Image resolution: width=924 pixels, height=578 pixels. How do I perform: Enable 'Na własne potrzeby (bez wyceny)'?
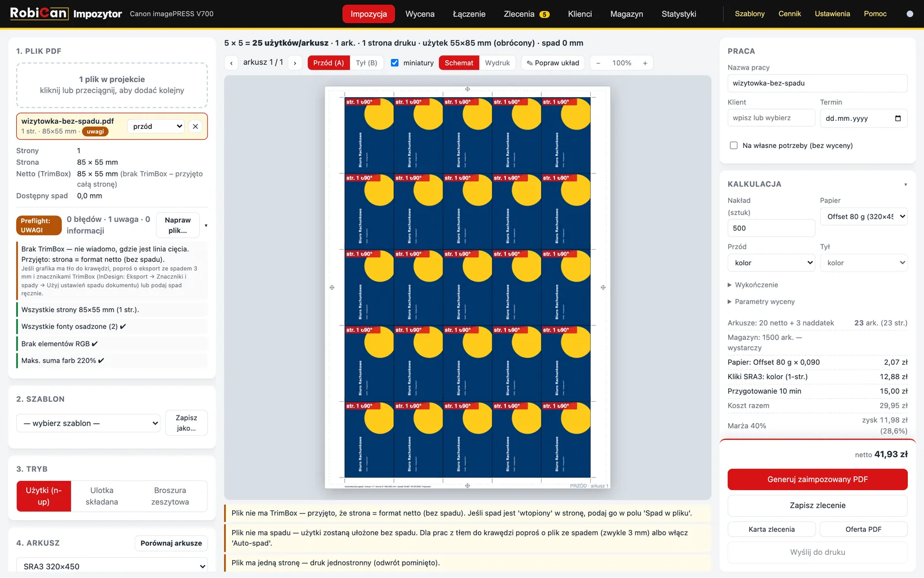point(733,146)
